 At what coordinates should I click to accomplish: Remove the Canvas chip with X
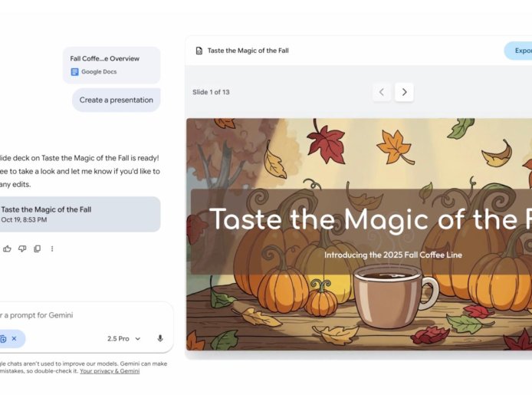click(14, 338)
